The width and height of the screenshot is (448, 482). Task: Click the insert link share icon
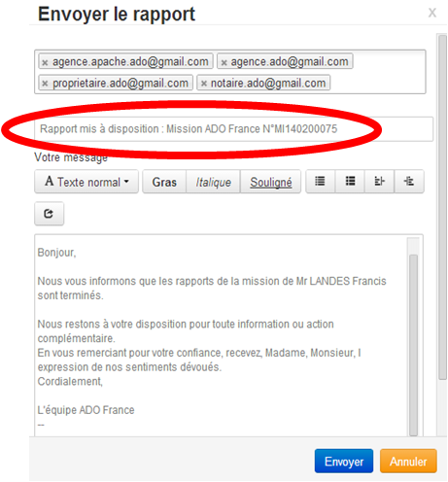(49, 214)
